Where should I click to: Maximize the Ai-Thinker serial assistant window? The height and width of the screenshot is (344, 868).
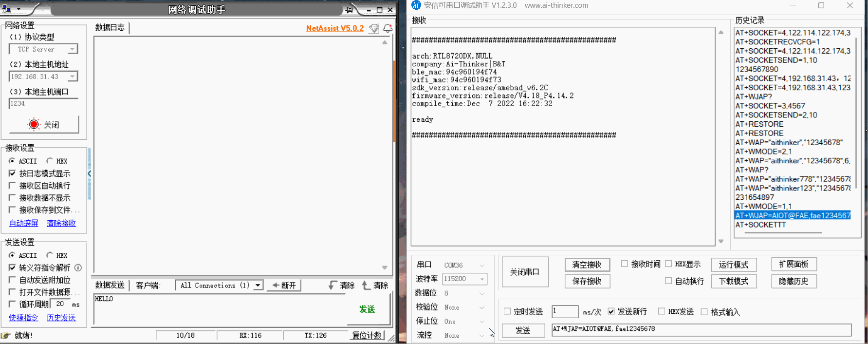tap(821, 5)
